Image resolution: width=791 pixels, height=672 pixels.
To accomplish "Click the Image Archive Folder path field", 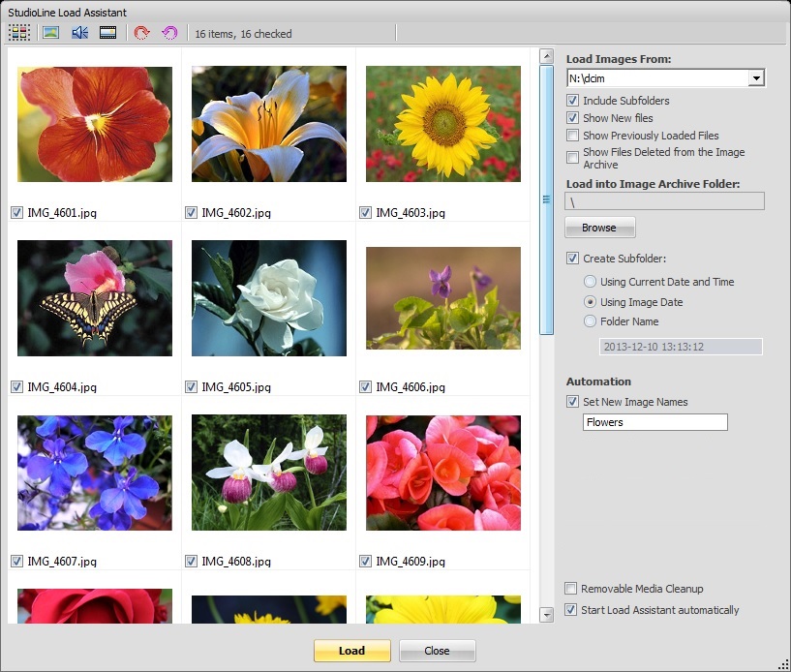I will point(664,201).
